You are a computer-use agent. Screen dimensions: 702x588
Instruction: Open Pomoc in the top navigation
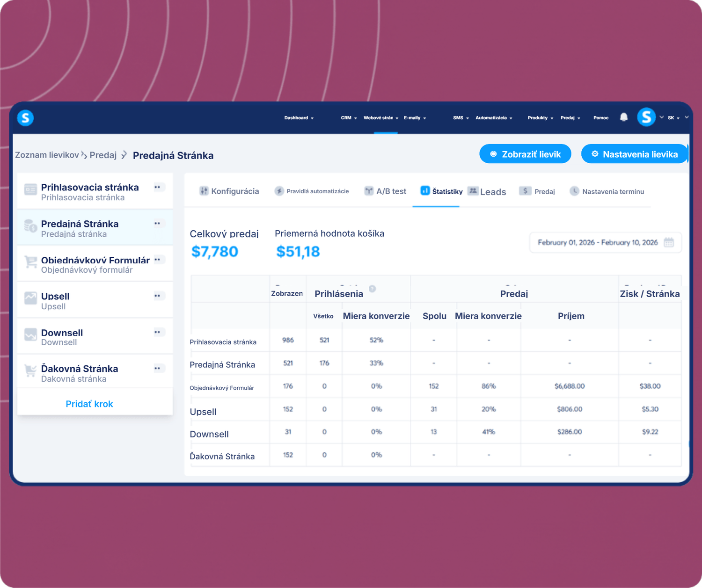coord(601,118)
